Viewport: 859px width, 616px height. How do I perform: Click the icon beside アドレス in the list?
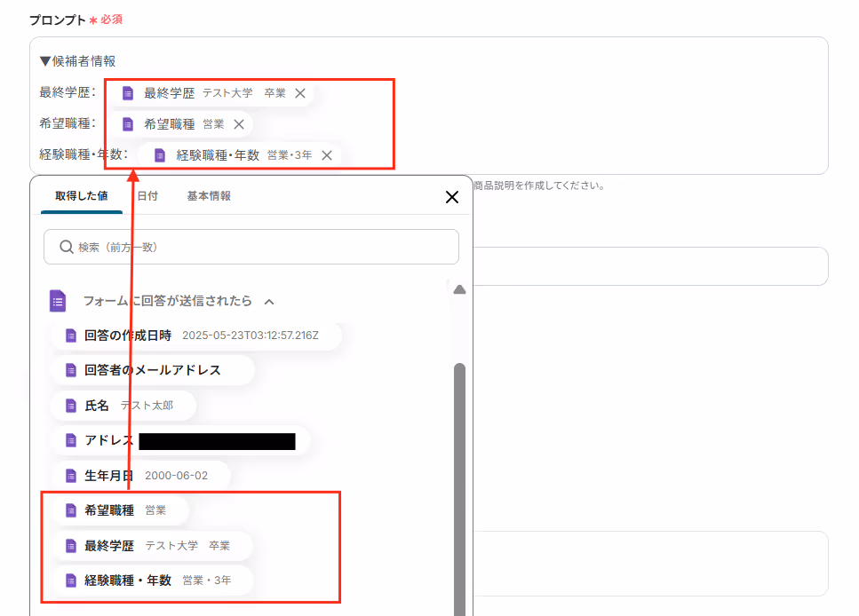pos(71,440)
